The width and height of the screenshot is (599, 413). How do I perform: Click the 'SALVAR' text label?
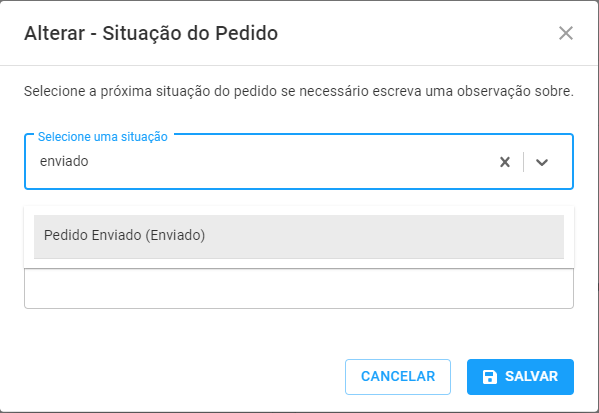(x=531, y=377)
